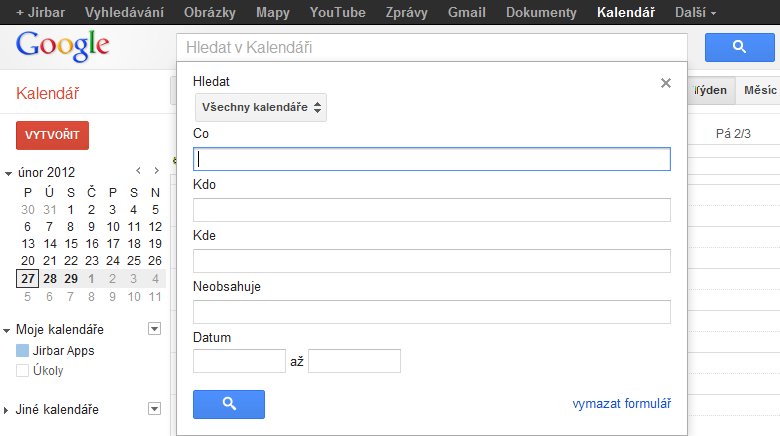Click the Kdo input field
The height and width of the screenshot is (436, 780).
pyautogui.click(x=431, y=210)
